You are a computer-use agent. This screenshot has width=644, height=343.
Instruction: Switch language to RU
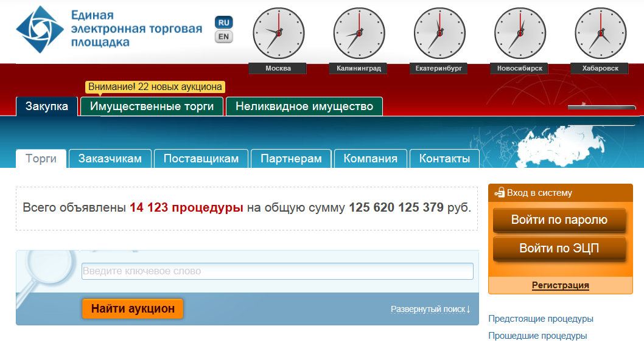click(224, 23)
